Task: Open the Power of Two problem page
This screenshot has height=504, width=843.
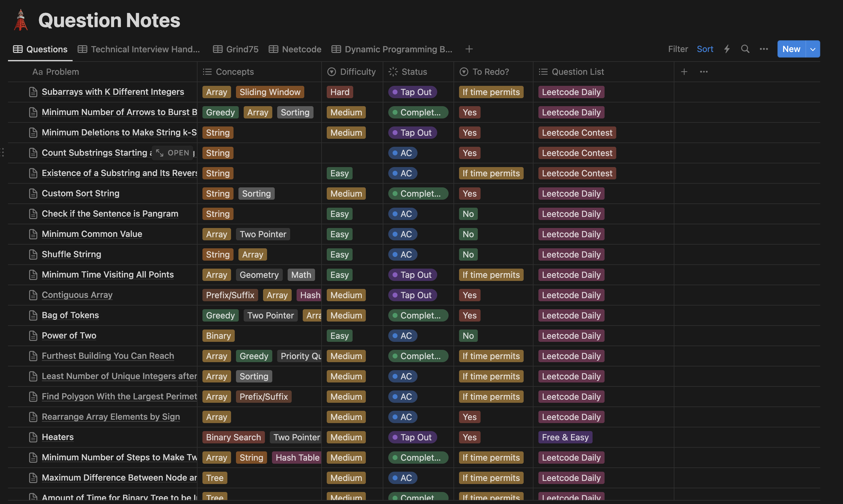Action: point(69,336)
